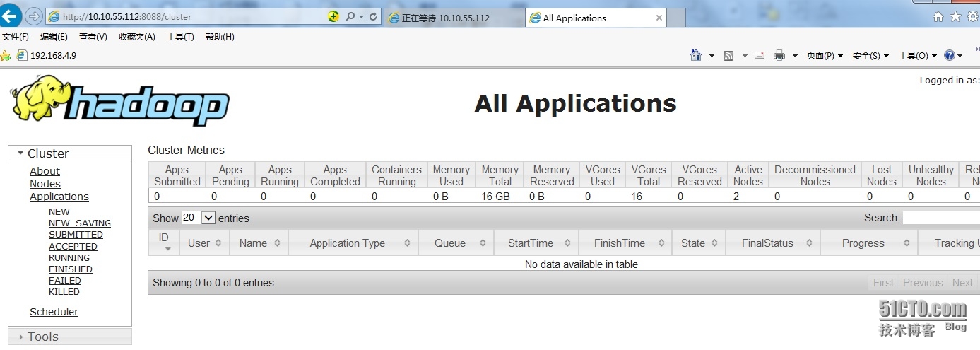
Task: Open the 工具(T) menu in the menu bar
Action: click(180, 37)
